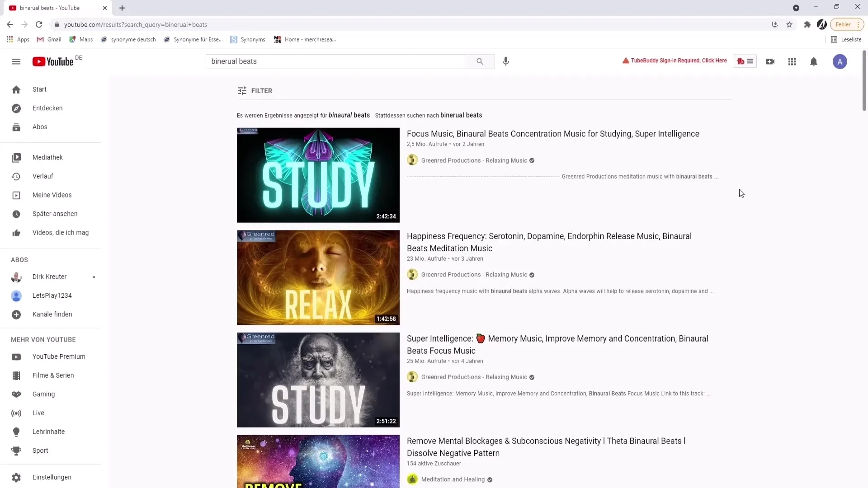Open Happiness Frequency video title
The width and height of the screenshot is (868, 488).
point(549,242)
